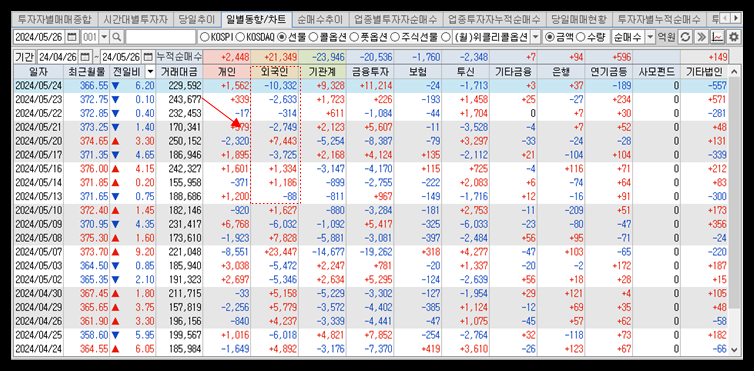This screenshot has height=371, width=755.
Task: Select the 선물 radio button
Action: click(x=283, y=37)
